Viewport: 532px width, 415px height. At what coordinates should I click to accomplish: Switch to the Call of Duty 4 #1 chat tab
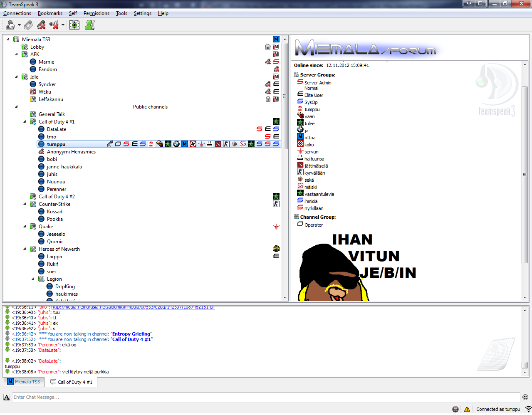(x=71, y=382)
